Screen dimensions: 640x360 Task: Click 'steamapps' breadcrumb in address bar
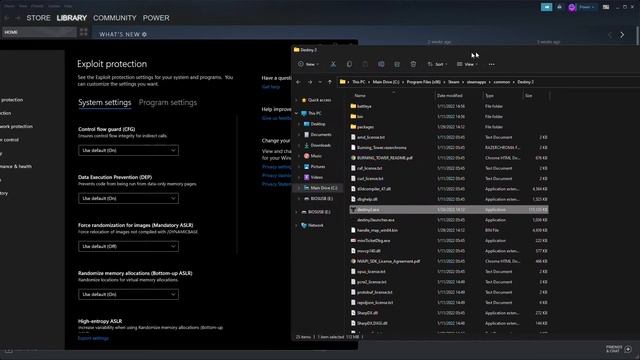(476, 82)
